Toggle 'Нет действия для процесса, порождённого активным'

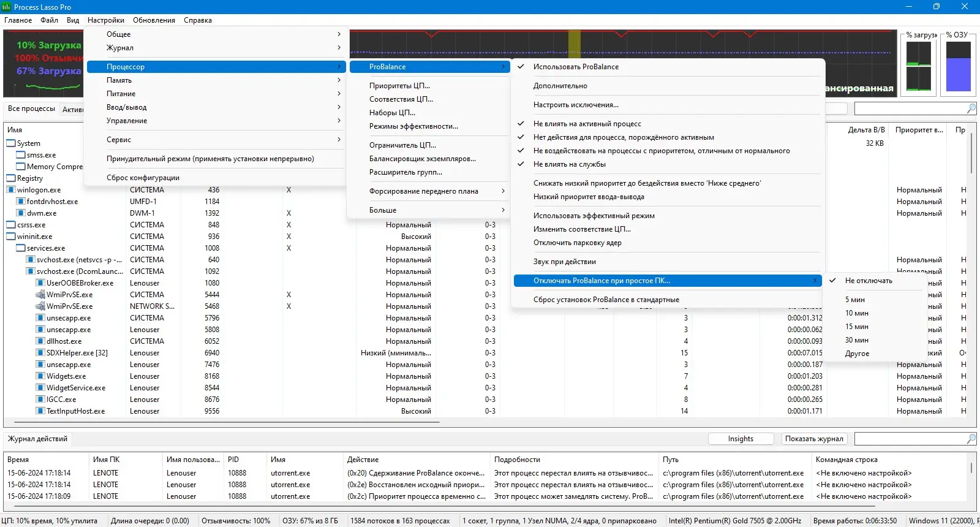coord(668,137)
